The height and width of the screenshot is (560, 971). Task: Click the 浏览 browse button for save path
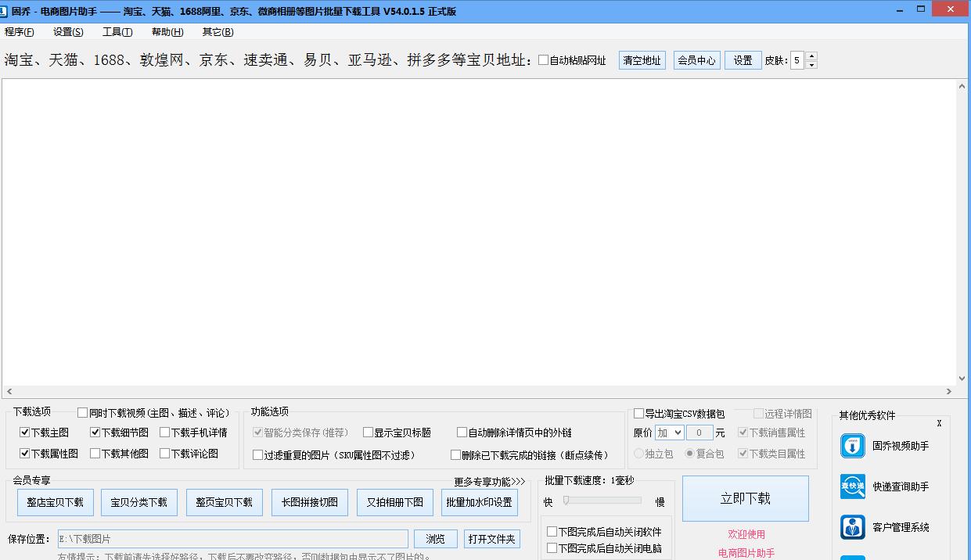tap(435, 538)
